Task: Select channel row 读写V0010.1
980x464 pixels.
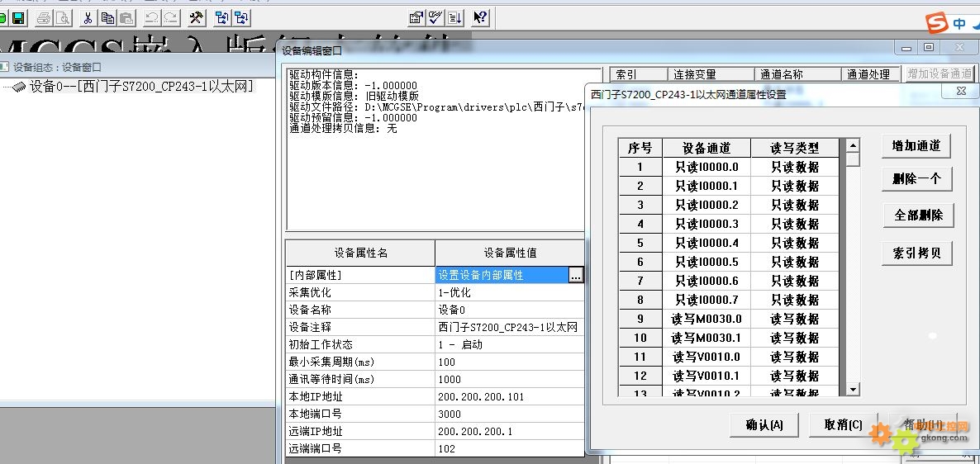Action: 729,376
